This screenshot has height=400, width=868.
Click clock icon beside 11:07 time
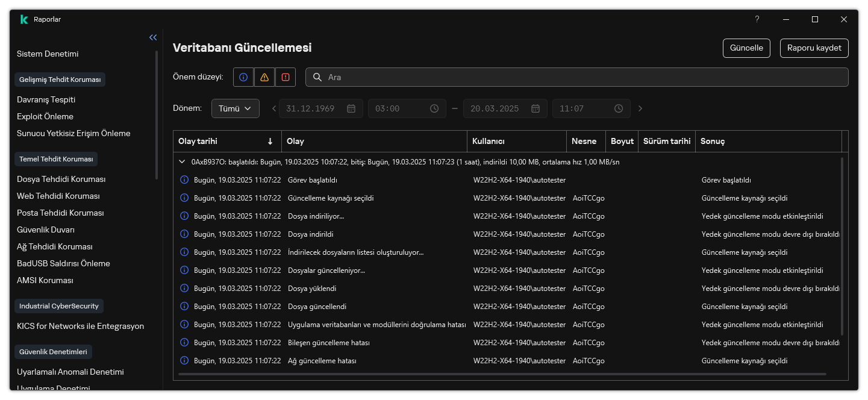pyautogui.click(x=619, y=108)
